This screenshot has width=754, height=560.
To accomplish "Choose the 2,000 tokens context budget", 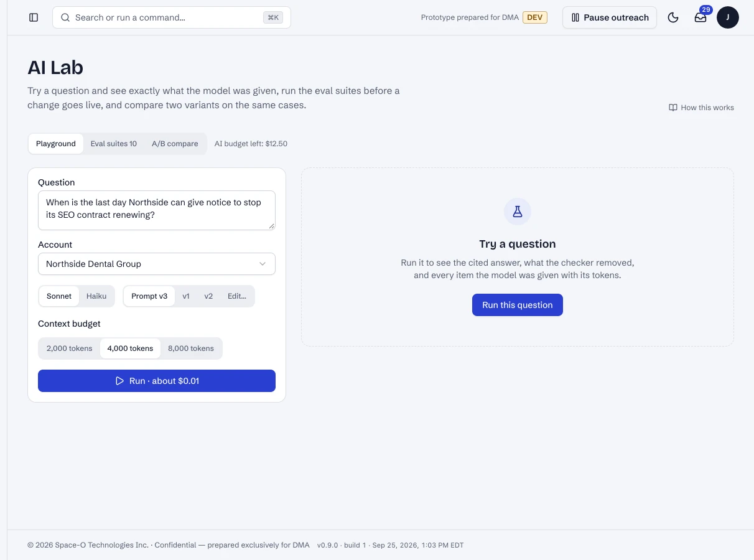I will point(70,348).
